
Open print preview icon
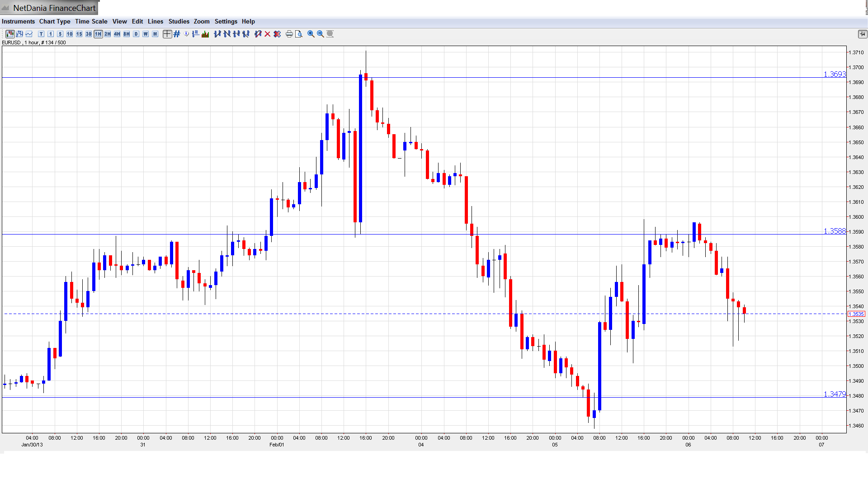(x=298, y=34)
